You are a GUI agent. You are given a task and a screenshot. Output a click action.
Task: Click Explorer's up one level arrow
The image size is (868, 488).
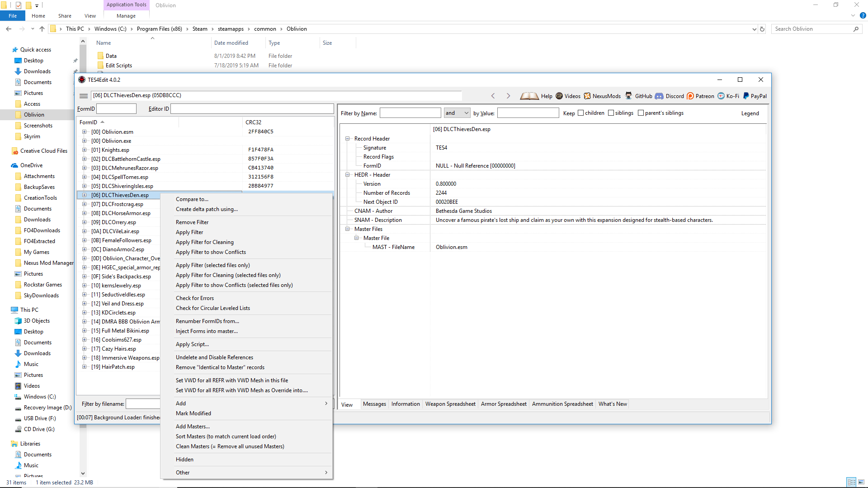pyautogui.click(x=42, y=29)
